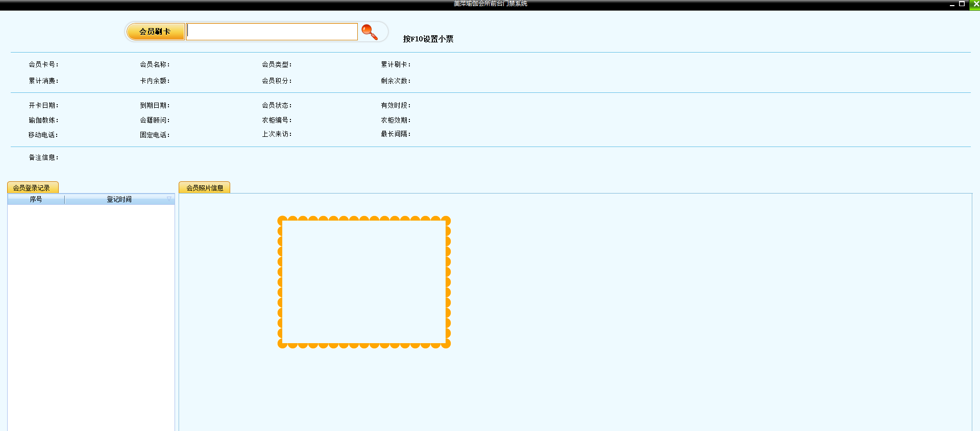Click the 会员积分 label
The width and height of the screenshot is (980, 431).
coord(277,81)
